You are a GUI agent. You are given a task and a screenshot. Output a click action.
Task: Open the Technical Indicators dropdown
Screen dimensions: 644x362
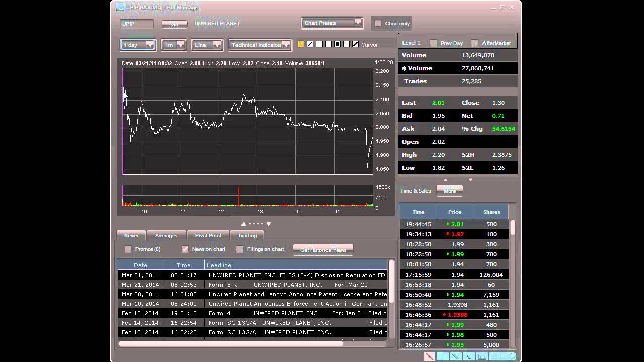pos(260,45)
